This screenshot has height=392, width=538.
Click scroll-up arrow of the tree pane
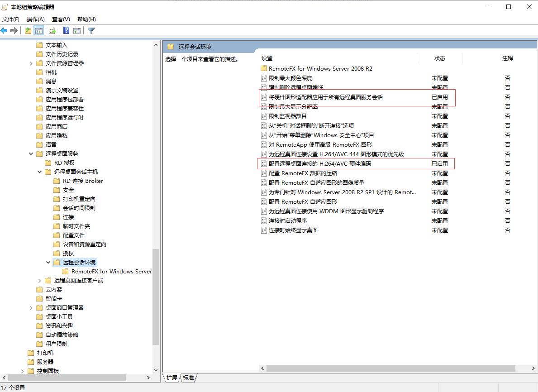point(156,45)
